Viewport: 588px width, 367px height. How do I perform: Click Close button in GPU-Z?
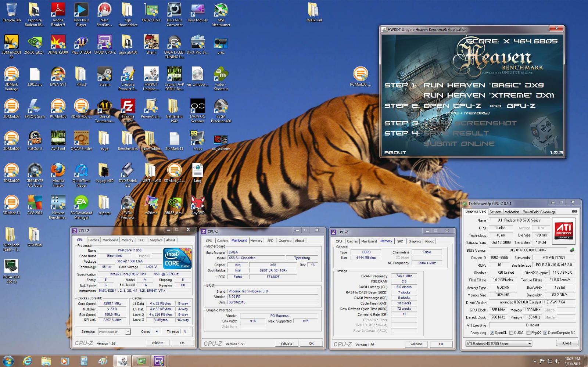pyautogui.click(x=567, y=343)
